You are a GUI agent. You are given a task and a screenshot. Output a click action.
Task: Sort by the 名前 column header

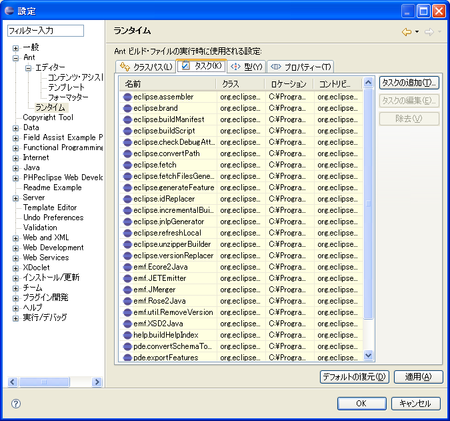pos(168,84)
